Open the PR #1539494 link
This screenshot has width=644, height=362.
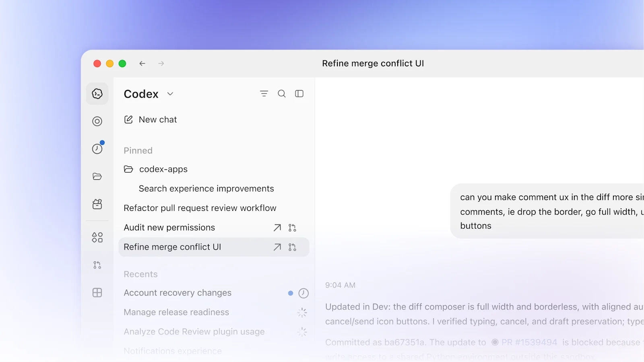[x=524, y=342]
